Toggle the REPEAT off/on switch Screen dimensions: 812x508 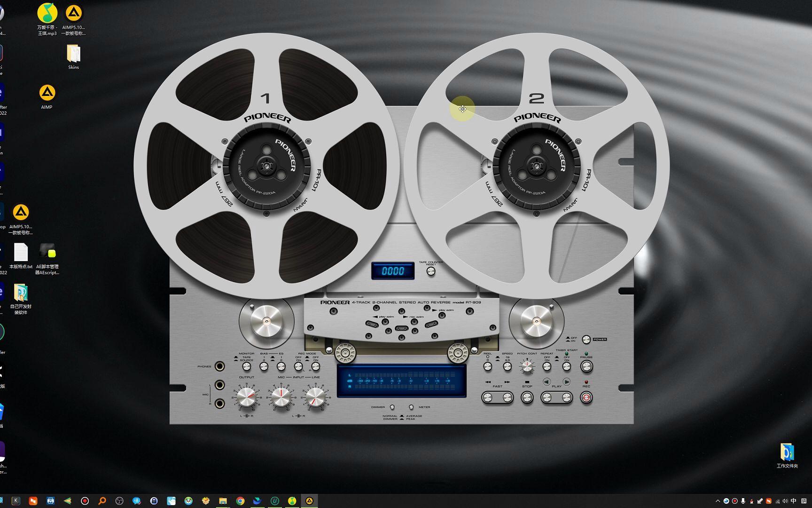pyautogui.click(x=547, y=366)
